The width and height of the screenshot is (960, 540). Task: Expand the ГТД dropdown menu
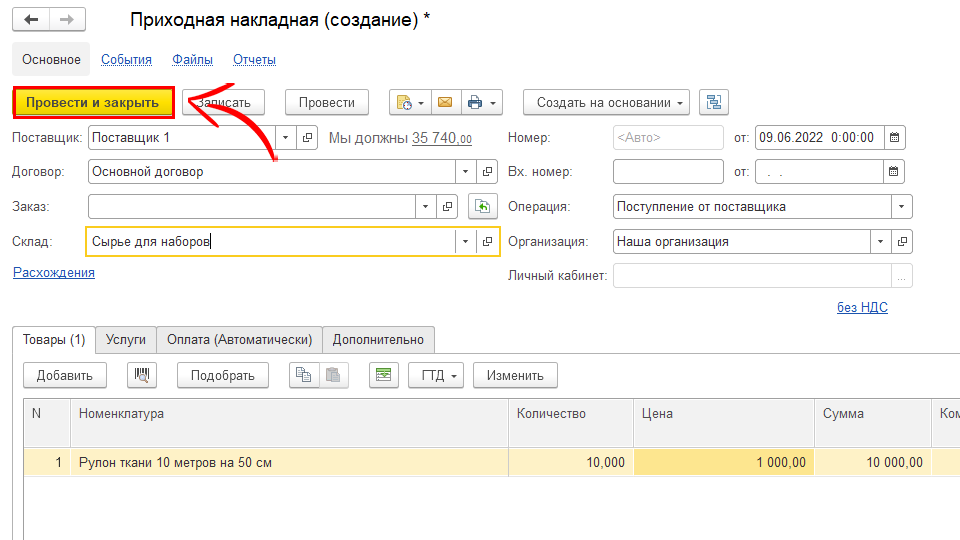(x=436, y=375)
